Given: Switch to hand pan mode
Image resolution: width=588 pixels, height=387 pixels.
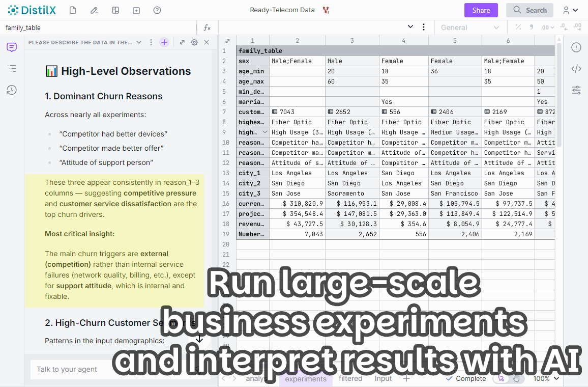Looking at the screenshot, I should click(516, 378).
